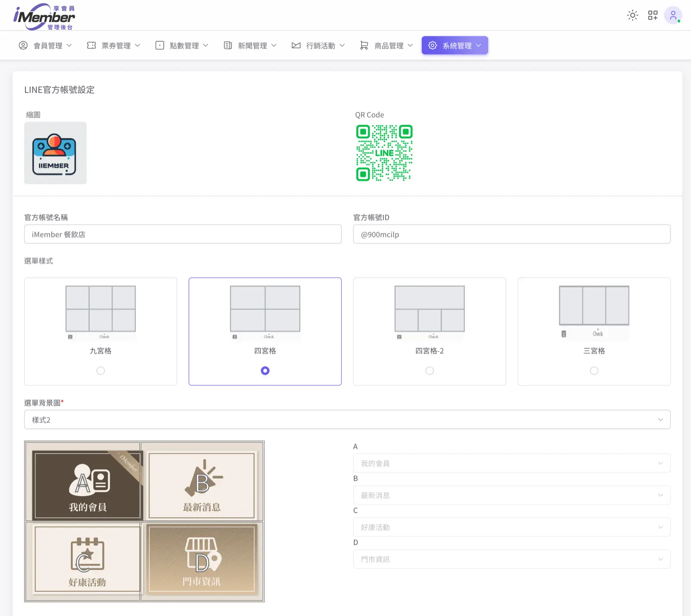Screen dimensions: 691x616
Task: Open the 行銷活動 menu
Action: (318, 45)
